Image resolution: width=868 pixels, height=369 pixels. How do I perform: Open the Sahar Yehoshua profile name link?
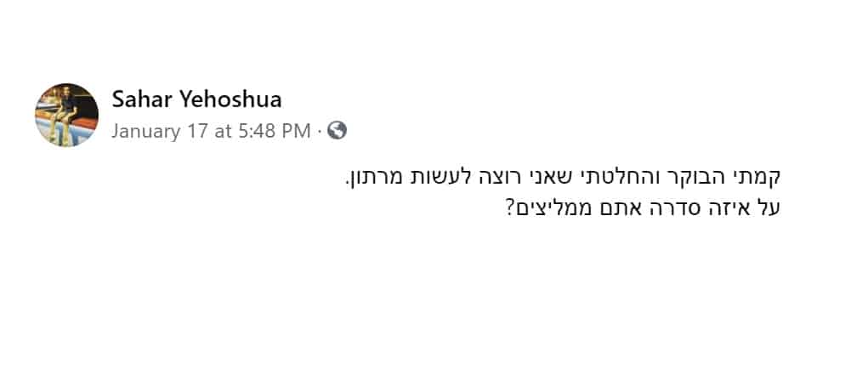tap(196, 99)
